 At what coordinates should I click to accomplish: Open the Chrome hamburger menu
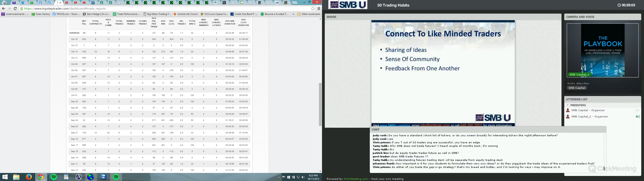point(319,8)
